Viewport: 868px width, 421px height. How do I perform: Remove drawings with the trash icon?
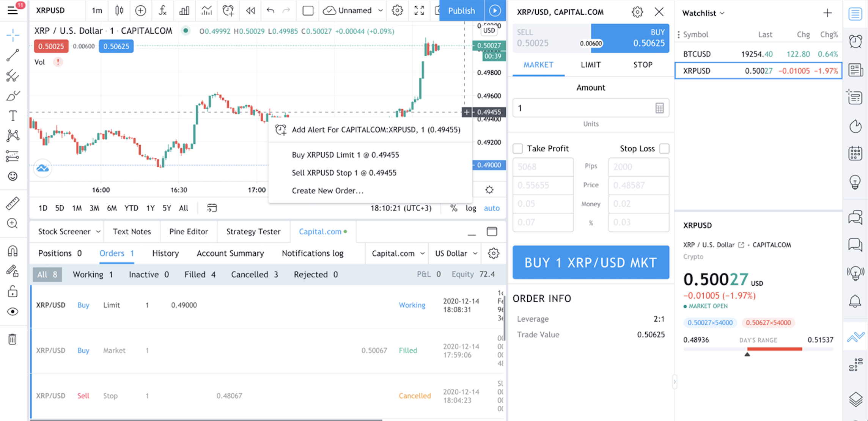[x=13, y=339]
